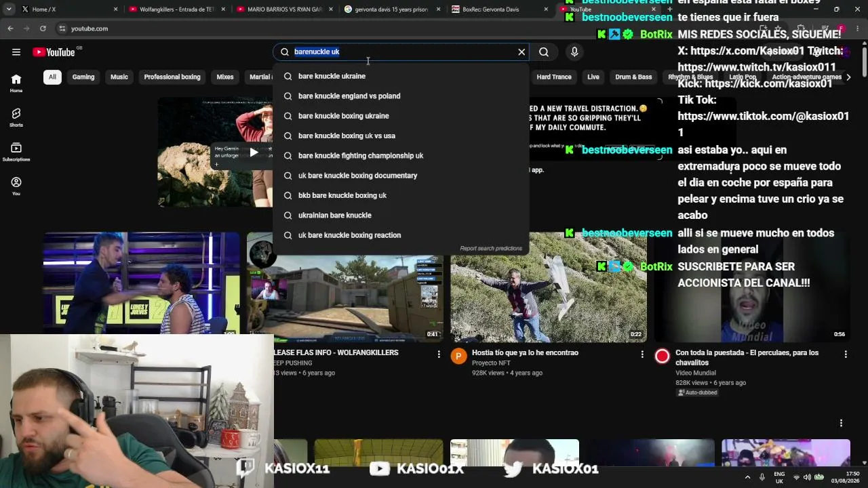Select the Drum & Bass chip
This screenshot has height=488, width=868.
[633, 77]
